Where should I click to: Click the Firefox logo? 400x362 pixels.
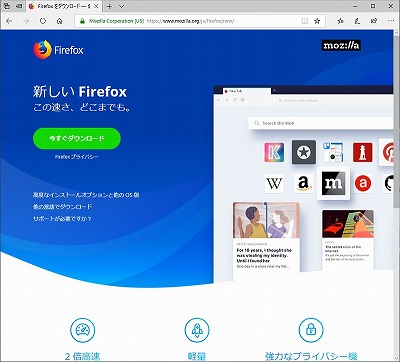point(58,50)
